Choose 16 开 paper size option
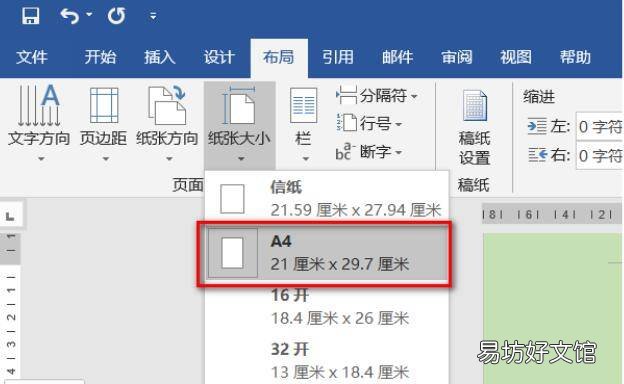624x384 pixels. point(327,307)
